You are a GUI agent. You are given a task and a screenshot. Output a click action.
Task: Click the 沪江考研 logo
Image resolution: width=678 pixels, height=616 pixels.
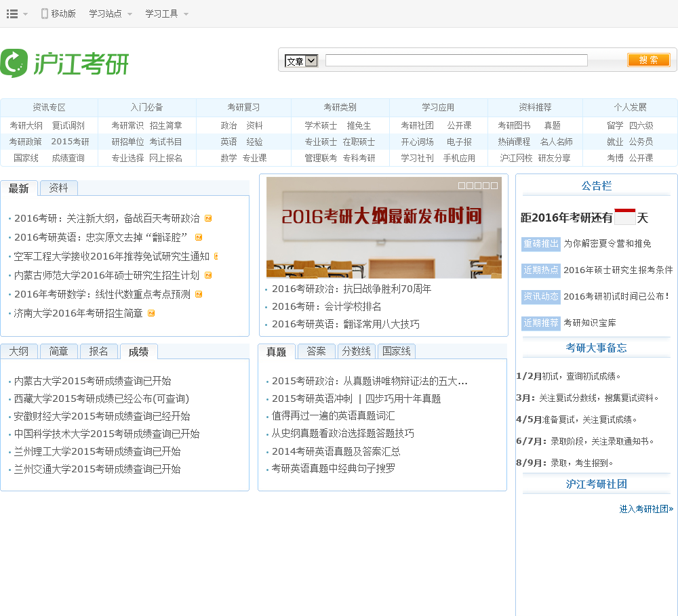pyautogui.click(x=64, y=64)
